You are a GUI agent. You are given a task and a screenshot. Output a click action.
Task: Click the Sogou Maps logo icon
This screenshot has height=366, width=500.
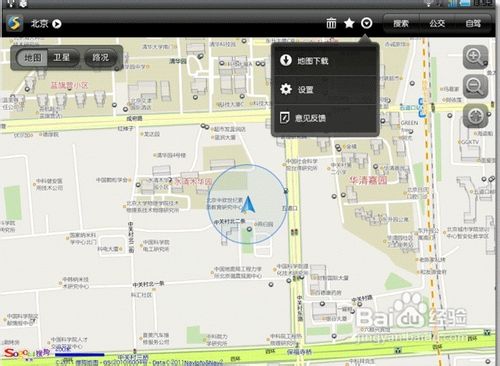point(15,24)
